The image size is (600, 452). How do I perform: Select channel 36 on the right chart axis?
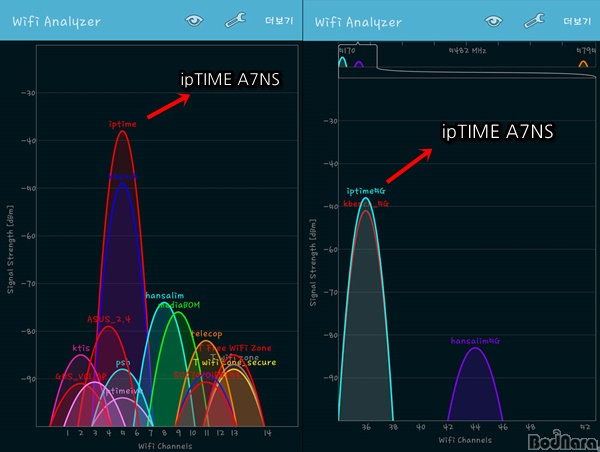coord(366,427)
